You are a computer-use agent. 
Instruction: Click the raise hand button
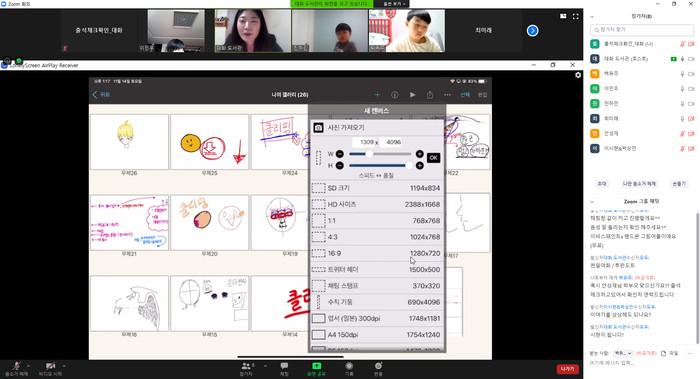point(679,183)
